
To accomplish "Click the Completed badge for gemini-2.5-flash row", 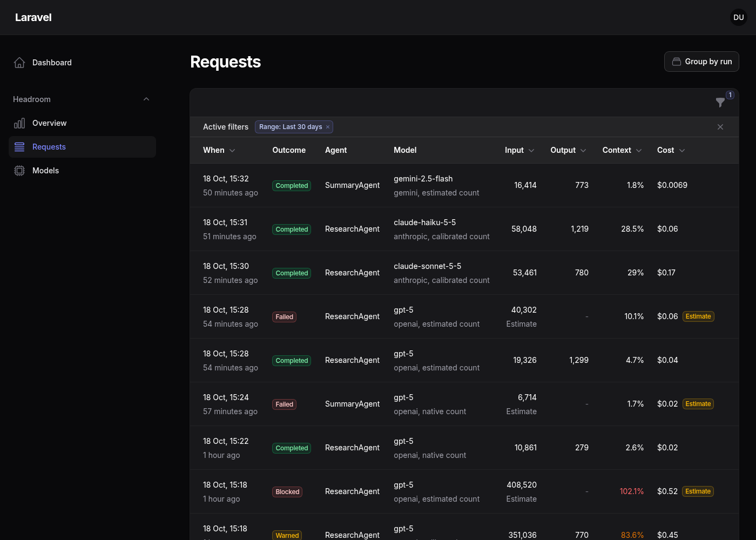I will click(292, 186).
